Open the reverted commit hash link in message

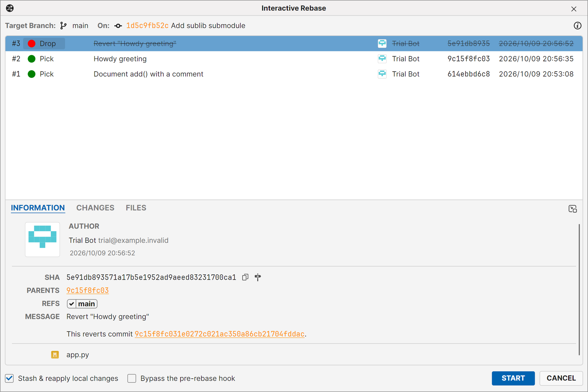(x=219, y=334)
